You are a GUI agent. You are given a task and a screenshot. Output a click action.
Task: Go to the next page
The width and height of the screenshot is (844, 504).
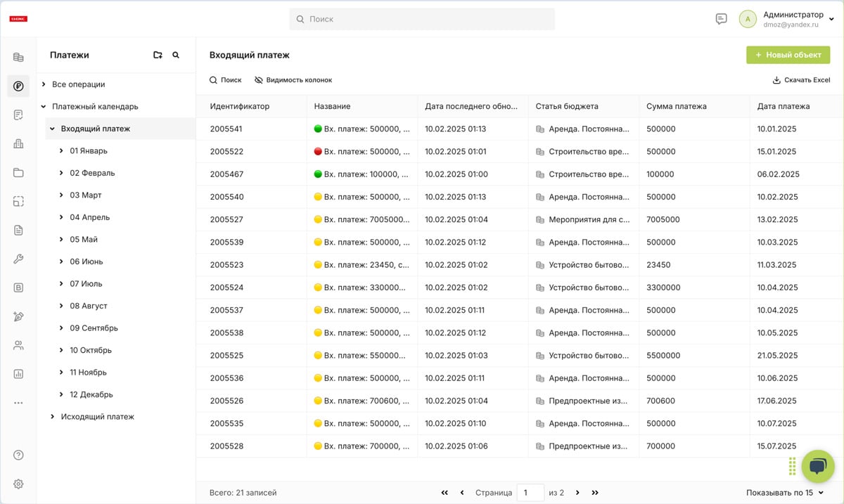click(577, 493)
